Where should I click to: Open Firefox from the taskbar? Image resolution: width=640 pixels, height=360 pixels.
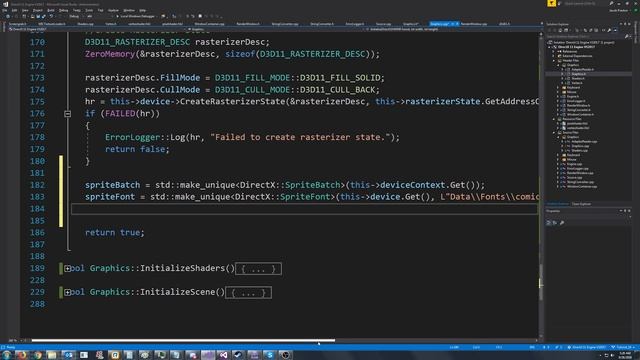[22, 355]
